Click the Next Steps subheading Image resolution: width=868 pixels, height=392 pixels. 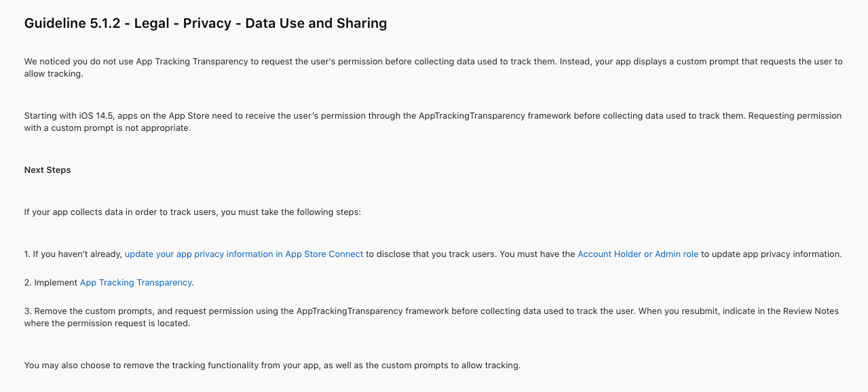(x=48, y=170)
